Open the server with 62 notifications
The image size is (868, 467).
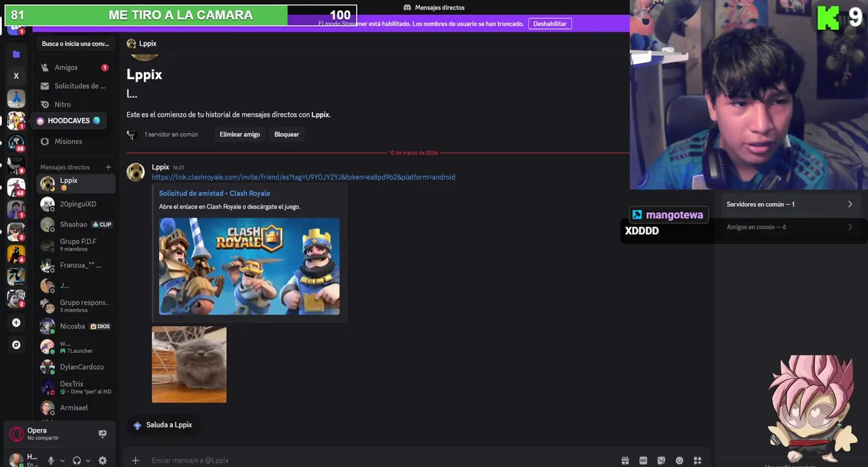pos(16,187)
